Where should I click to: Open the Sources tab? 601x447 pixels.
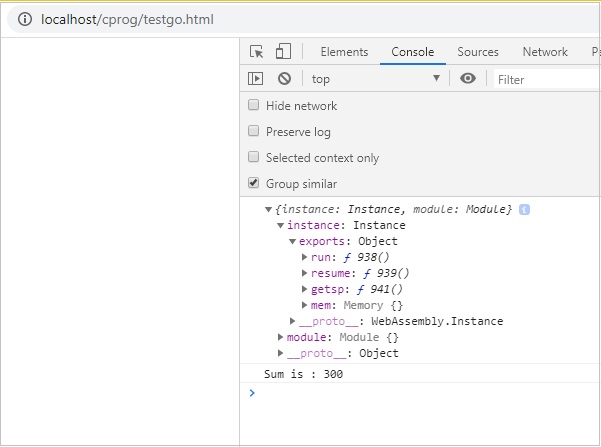tap(478, 52)
